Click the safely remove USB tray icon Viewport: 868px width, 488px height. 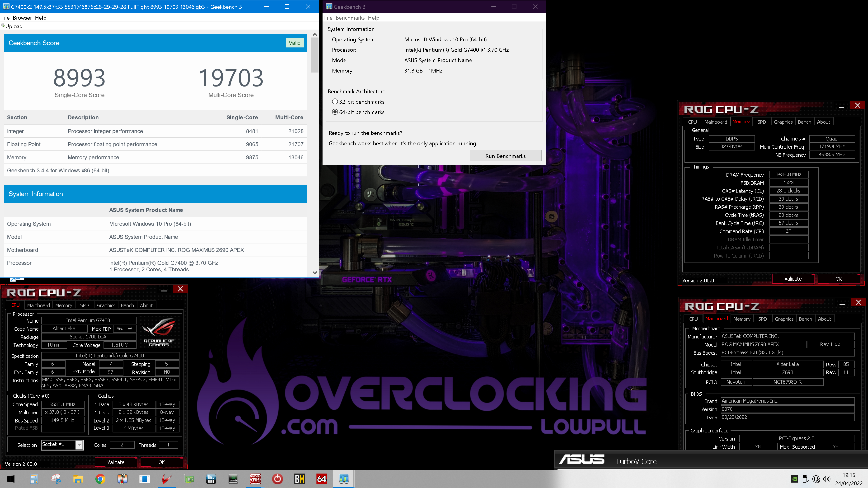(x=805, y=479)
